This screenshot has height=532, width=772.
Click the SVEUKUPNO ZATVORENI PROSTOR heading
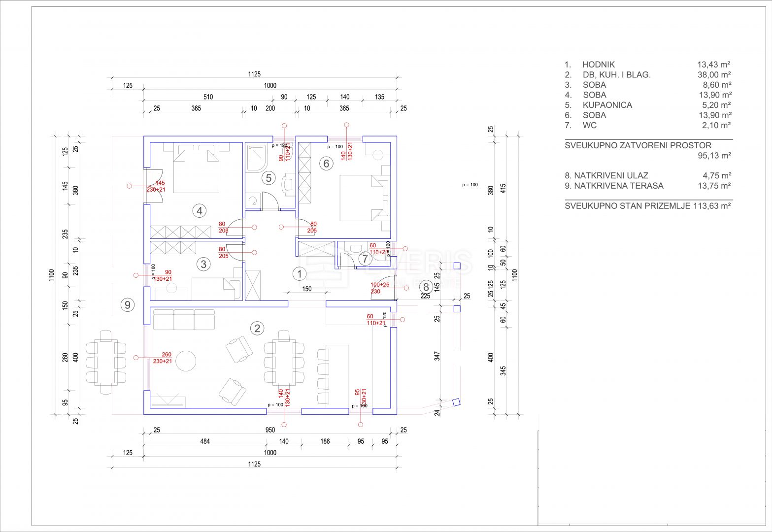tap(638, 145)
